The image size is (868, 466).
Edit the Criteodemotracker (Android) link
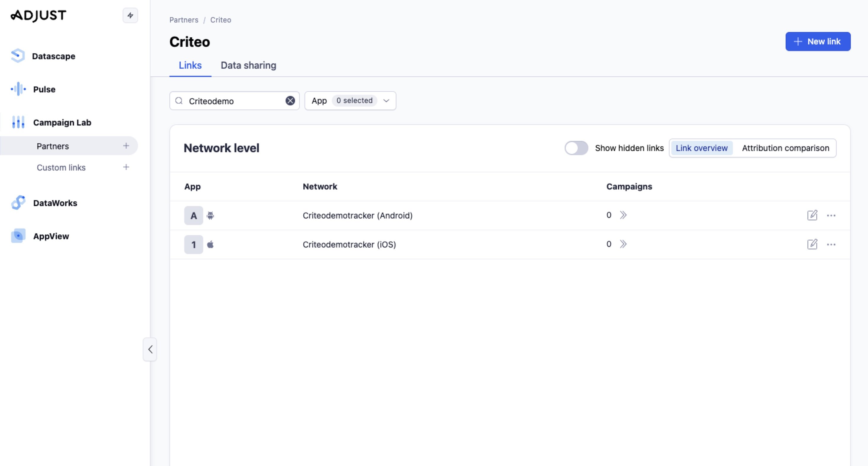pyautogui.click(x=812, y=215)
